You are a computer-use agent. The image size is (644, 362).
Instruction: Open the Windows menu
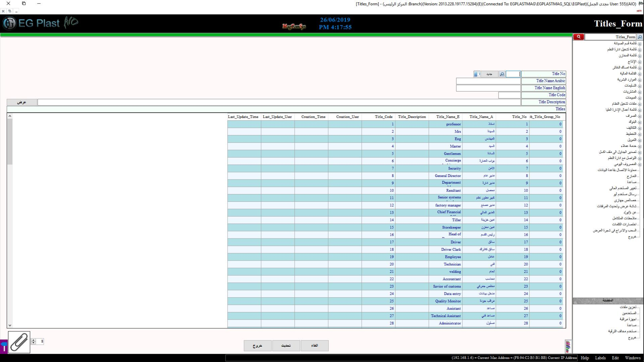[x=633, y=358]
